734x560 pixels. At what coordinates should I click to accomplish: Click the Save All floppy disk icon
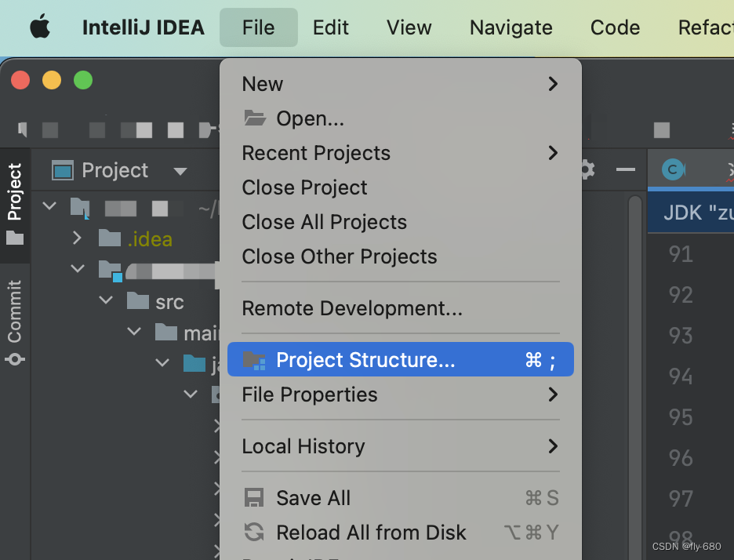coord(254,498)
